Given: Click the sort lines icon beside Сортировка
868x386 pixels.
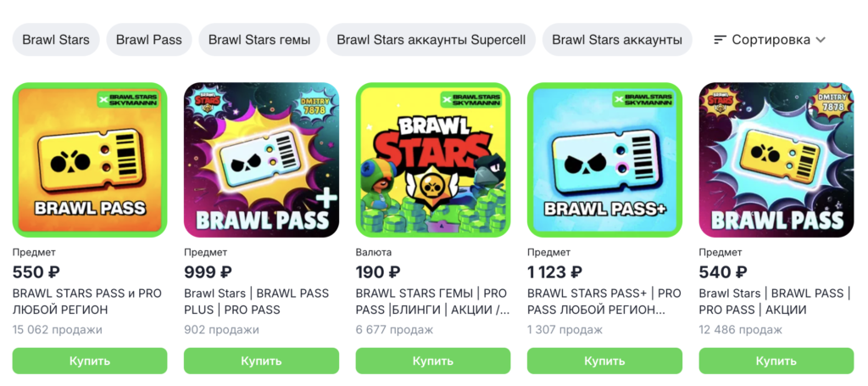Looking at the screenshot, I should 720,40.
